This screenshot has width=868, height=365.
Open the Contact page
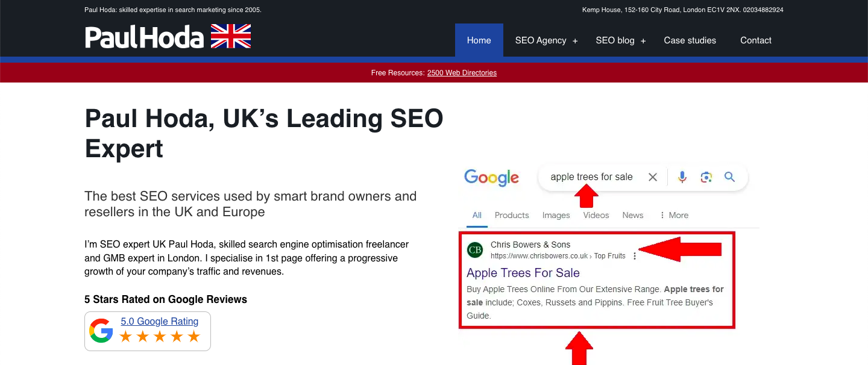click(x=756, y=40)
